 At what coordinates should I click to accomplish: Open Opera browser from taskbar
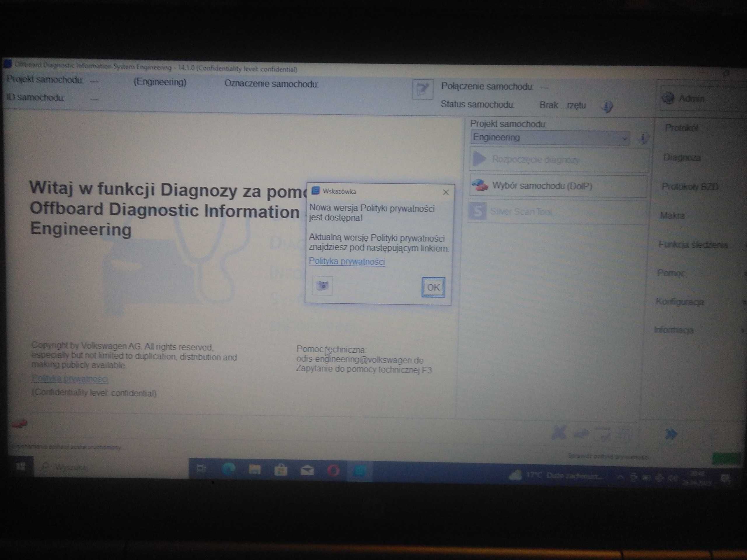point(333,470)
